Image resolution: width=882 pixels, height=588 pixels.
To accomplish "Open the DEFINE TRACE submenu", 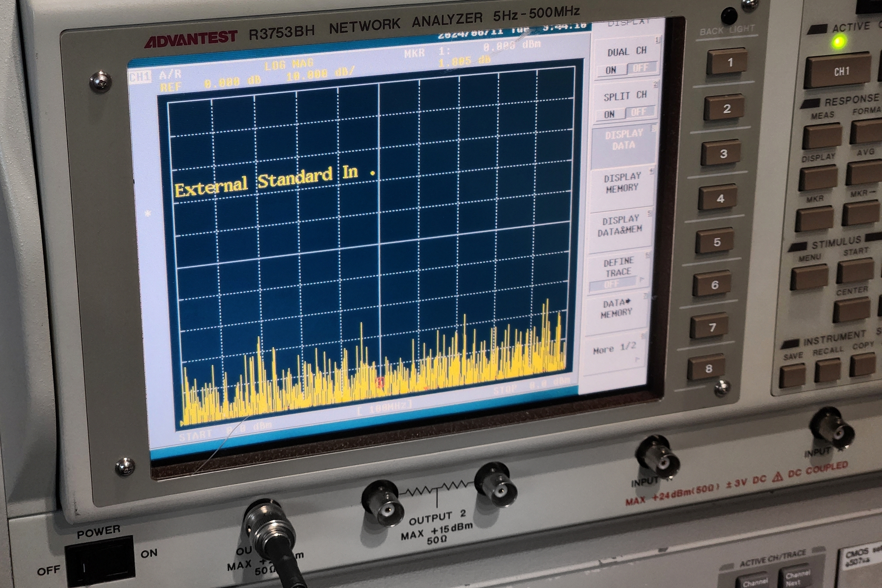I will tap(619, 267).
